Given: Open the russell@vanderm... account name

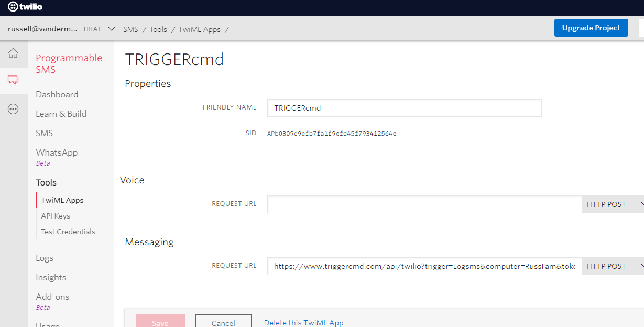Looking at the screenshot, I should [43, 29].
